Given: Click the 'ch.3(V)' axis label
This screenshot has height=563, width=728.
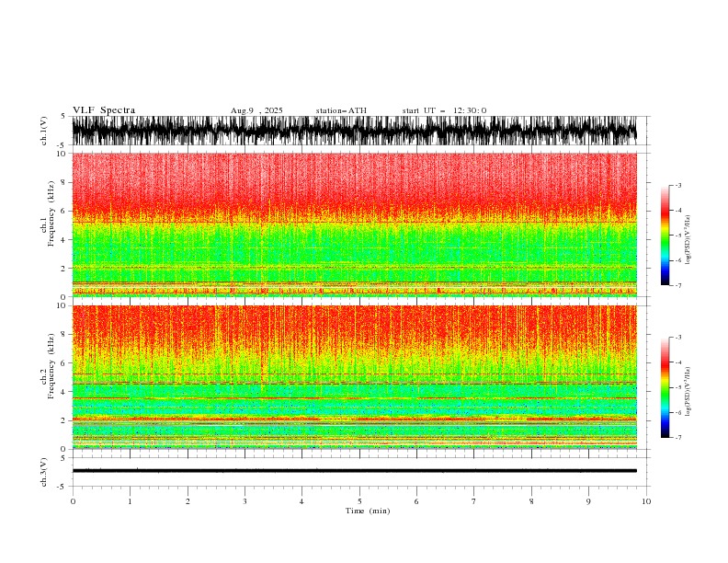Looking at the screenshot, I should coord(44,472).
